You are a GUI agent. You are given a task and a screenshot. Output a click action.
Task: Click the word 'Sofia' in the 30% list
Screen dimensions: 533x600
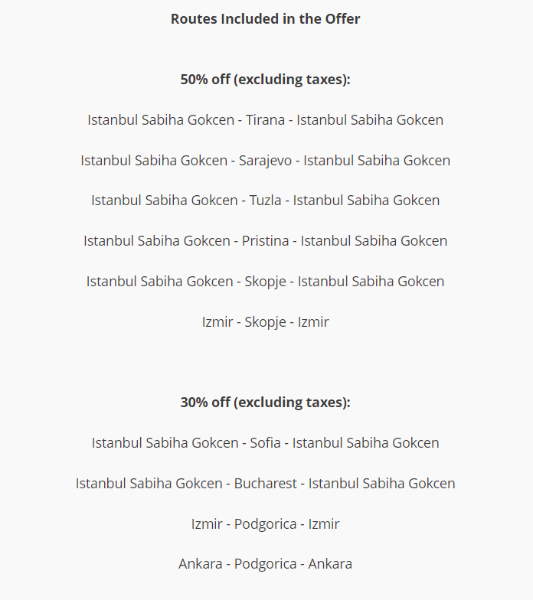265,443
